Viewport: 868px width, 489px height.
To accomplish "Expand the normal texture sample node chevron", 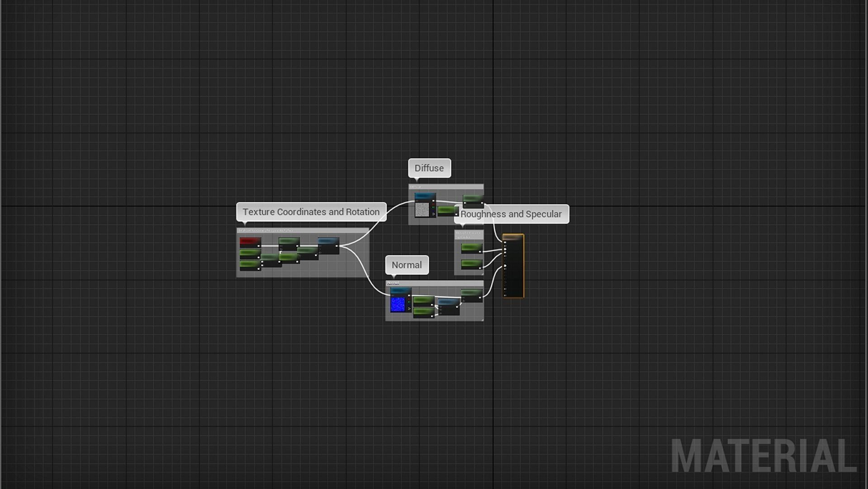I will 409,309.
